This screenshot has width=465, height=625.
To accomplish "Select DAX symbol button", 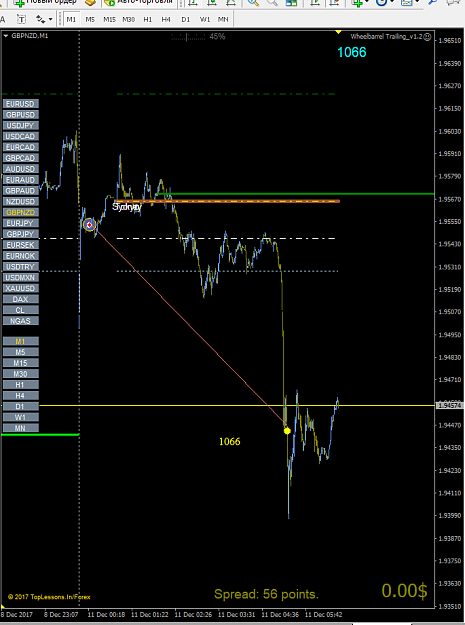I will click(x=21, y=299).
